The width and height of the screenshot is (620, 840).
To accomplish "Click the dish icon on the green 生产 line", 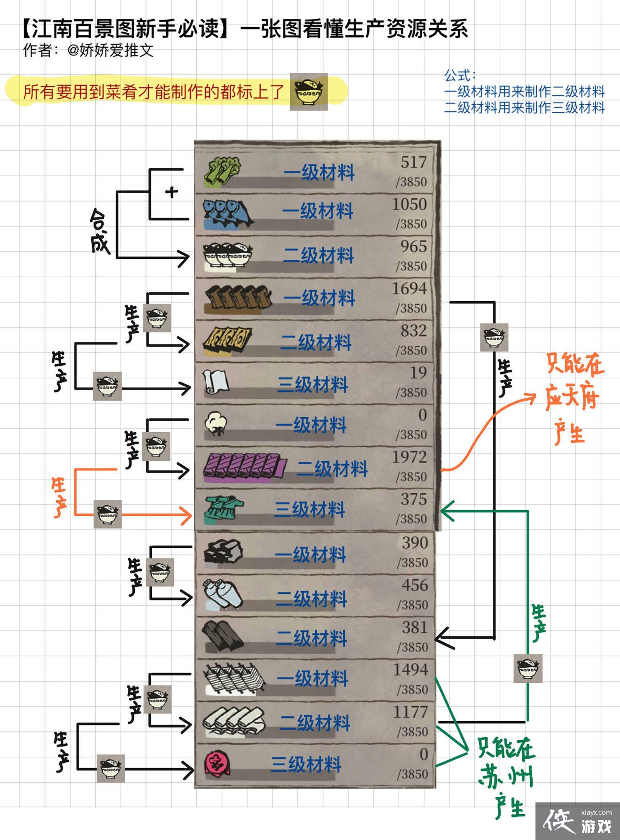I will click(528, 668).
